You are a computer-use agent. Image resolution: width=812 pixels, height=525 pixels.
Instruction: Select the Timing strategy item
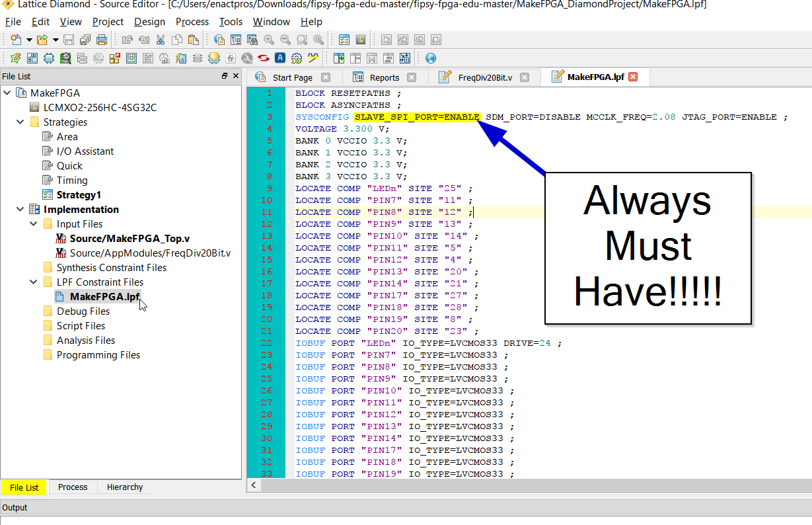[x=72, y=181]
